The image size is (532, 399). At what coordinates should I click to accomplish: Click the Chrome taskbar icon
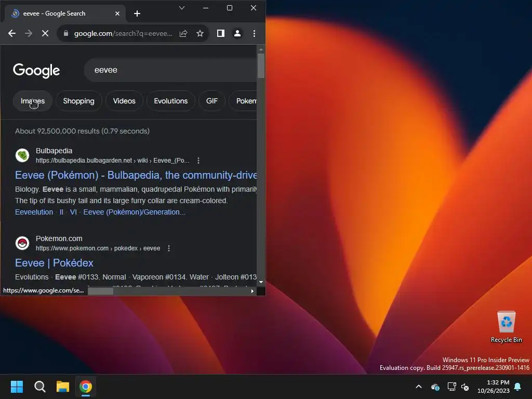86,387
